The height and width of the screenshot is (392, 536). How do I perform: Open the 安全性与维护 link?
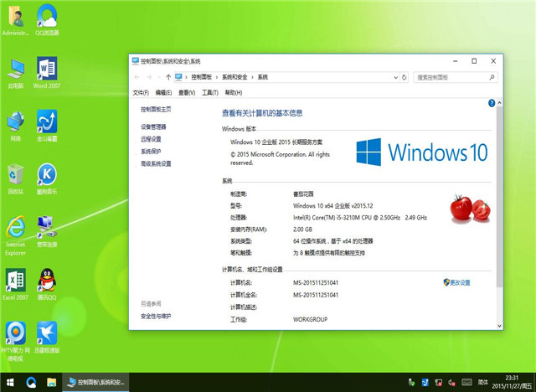pyautogui.click(x=156, y=317)
